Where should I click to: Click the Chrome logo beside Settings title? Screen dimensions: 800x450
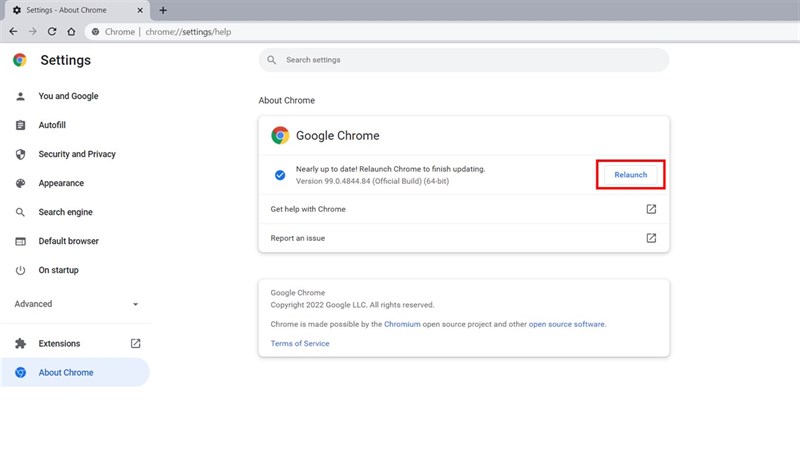(x=20, y=60)
